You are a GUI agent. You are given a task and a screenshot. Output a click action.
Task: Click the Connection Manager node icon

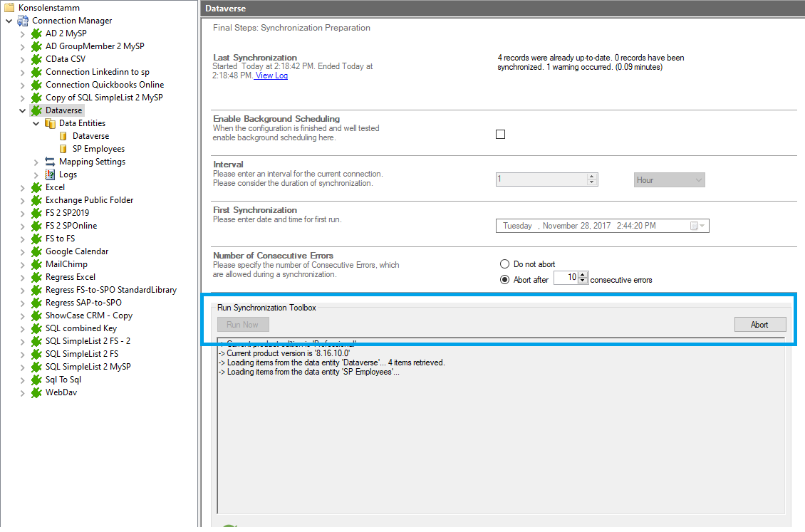[24, 21]
